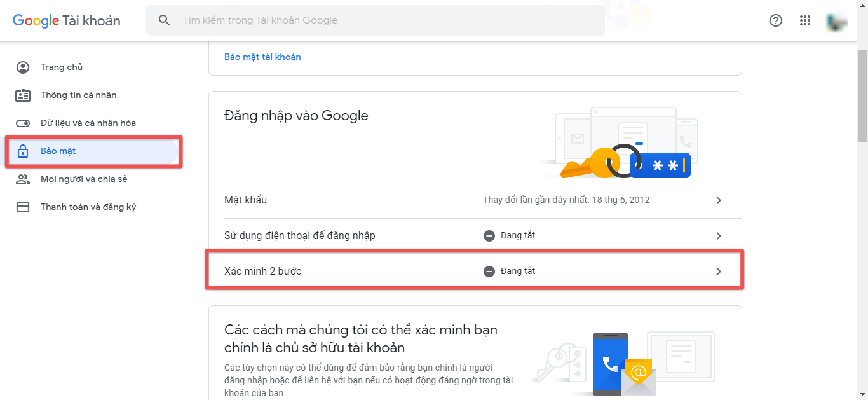Expand the Mật khẩu row chevron
The height and width of the screenshot is (400, 868).
tap(719, 200)
